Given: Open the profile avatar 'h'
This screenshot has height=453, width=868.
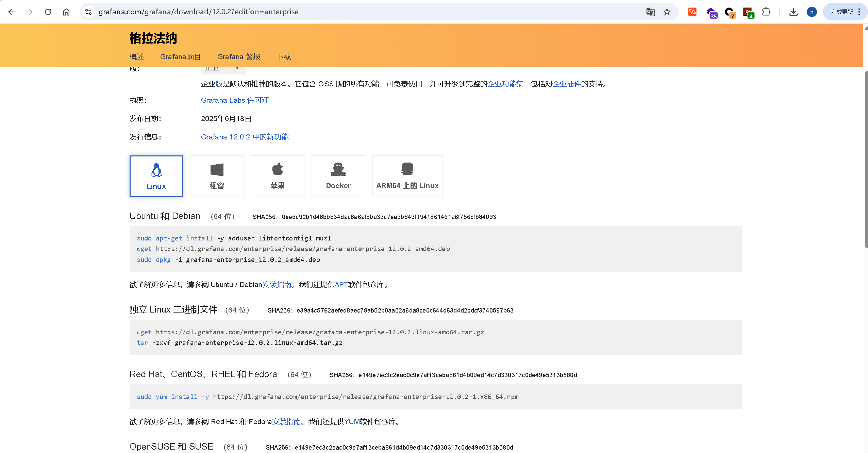Looking at the screenshot, I should (812, 12).
